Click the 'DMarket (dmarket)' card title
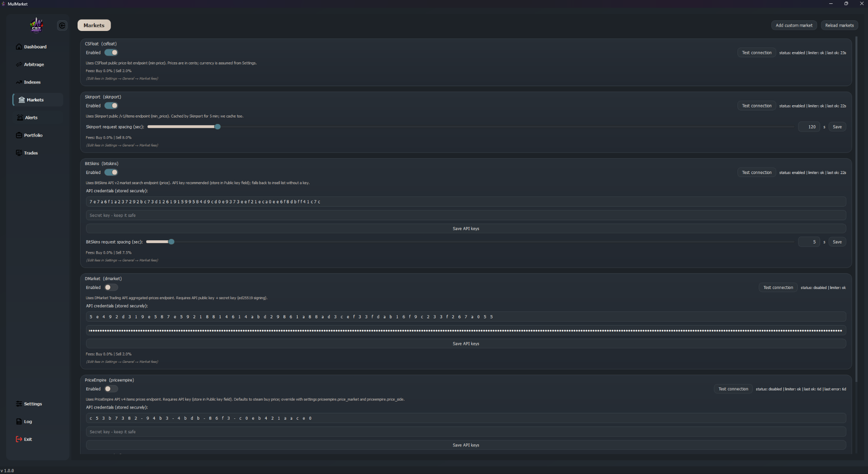Viewport: 868px width, 474px height. click(103, 279)
